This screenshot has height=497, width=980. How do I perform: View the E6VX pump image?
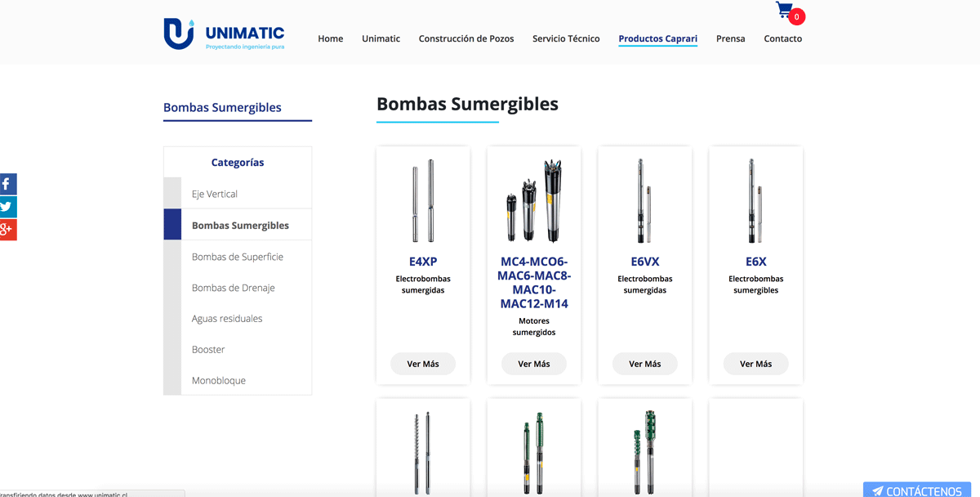[645, 200]
